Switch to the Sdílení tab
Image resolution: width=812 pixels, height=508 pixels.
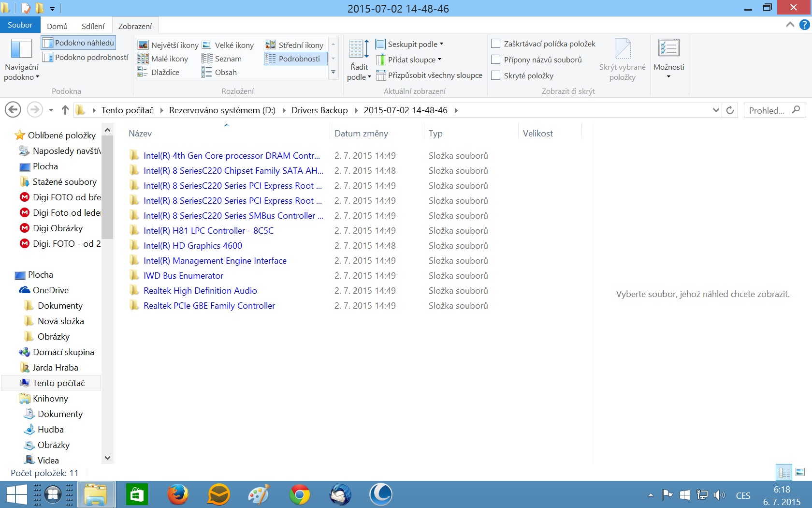click(93, 26)
